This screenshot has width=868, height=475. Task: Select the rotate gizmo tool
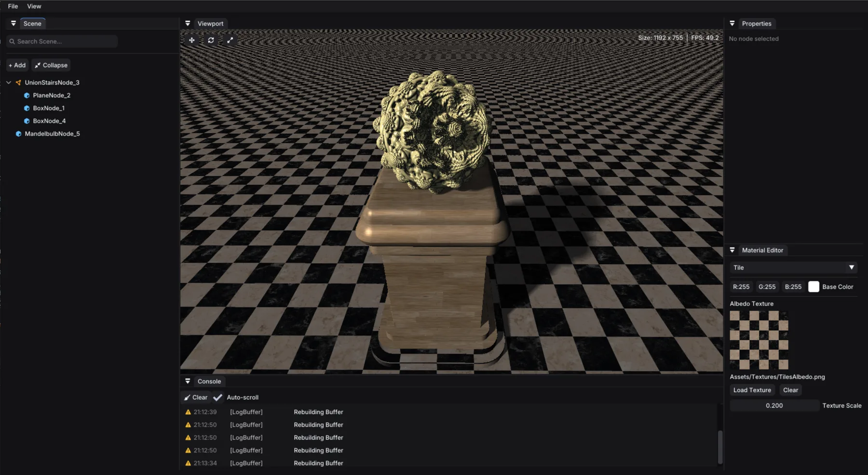[x=211, y=40]
